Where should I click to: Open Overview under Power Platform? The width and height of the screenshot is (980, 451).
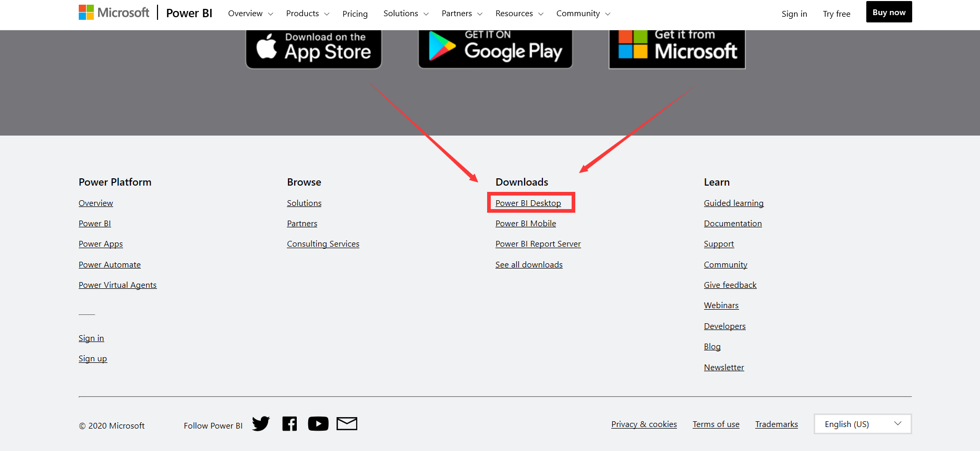tap(96, 203)
